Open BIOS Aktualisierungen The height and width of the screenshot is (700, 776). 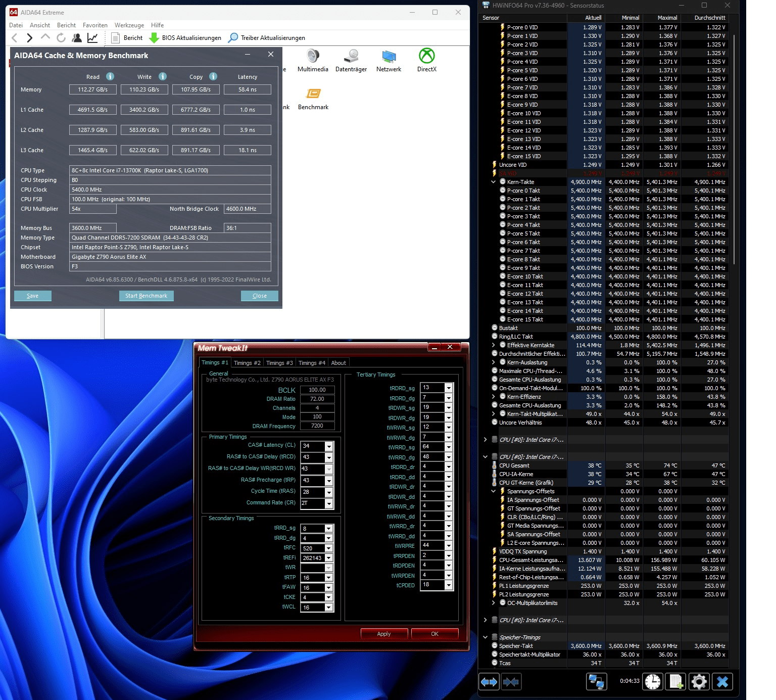(185, 38)
